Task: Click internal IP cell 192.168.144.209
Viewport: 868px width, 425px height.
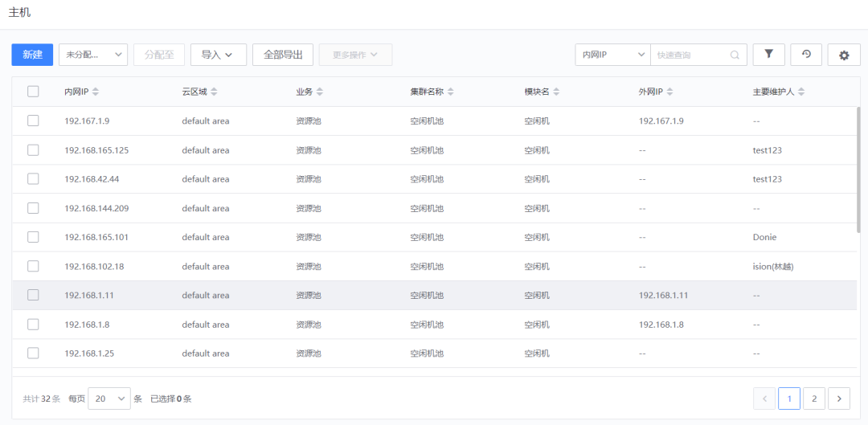Action: coord(97,208)
